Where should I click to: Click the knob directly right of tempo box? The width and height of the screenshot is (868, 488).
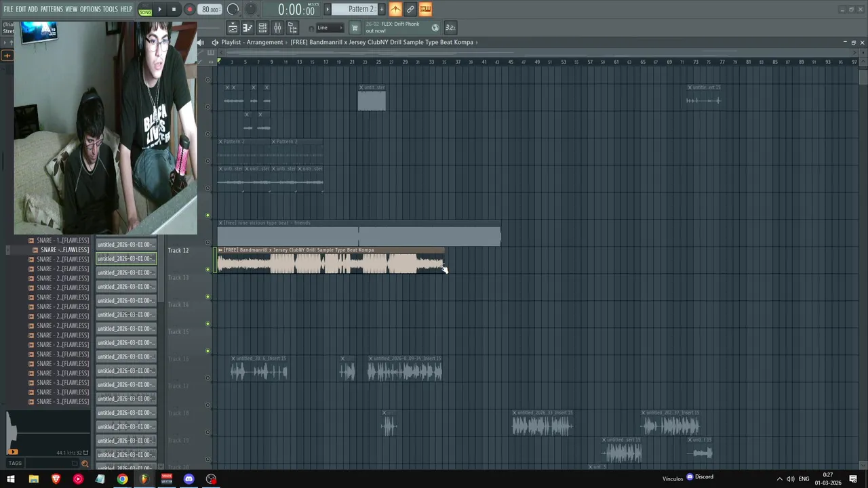tap(233, 9)
